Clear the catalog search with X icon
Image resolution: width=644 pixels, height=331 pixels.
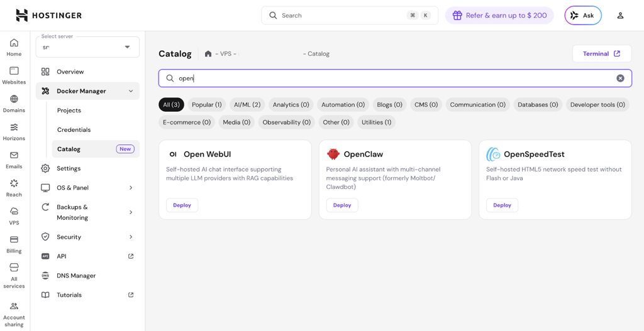click(x=620, y=79)
